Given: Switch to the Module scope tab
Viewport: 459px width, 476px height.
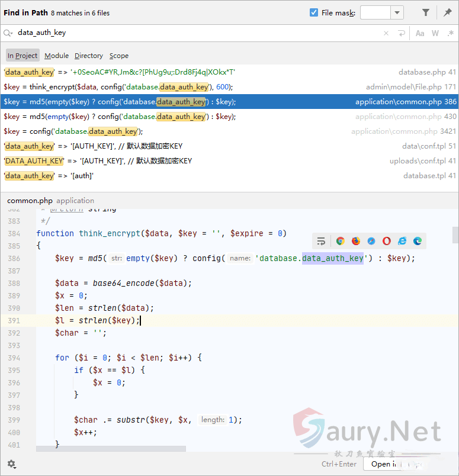Looking at the screenshot, I should [56, 56].
